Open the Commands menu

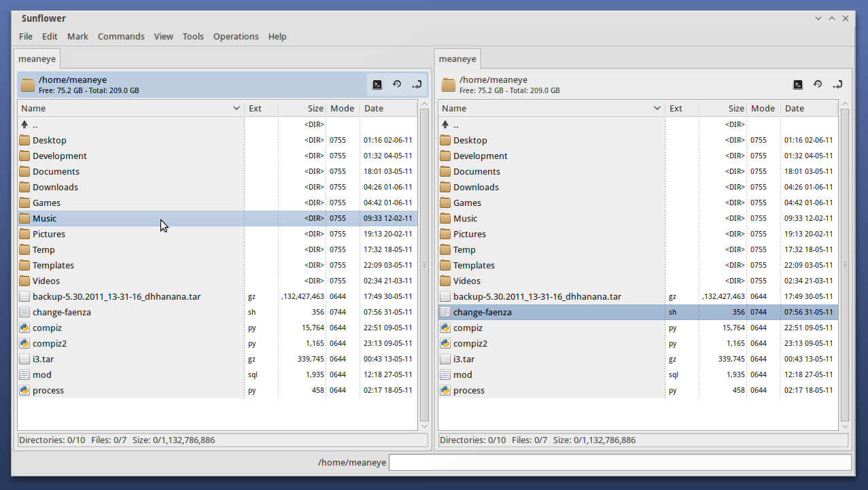[121, 37]
